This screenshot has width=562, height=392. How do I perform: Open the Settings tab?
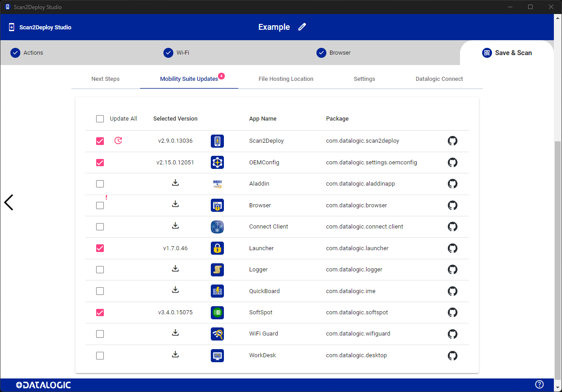point(364,79)
